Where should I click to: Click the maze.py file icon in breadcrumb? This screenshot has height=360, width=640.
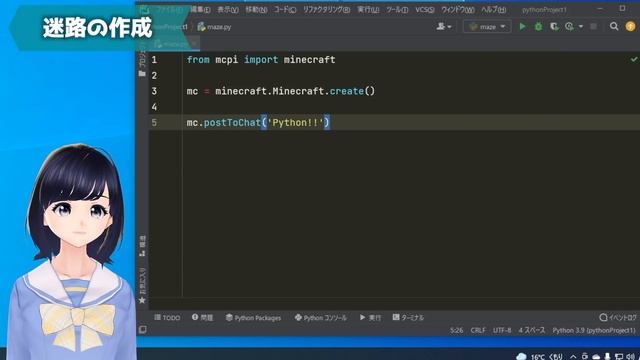tap(201, 27)
